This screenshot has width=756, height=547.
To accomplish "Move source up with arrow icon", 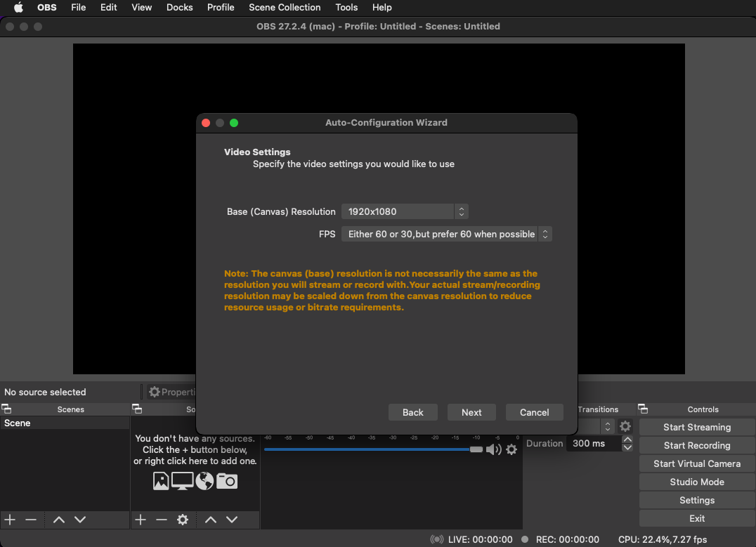I will pos(211,520).
